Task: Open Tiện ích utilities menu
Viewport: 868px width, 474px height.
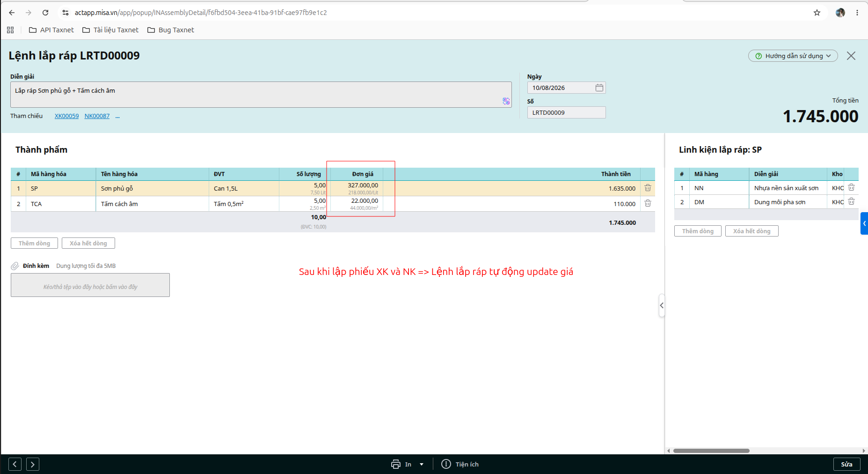Action: (460, 464)
